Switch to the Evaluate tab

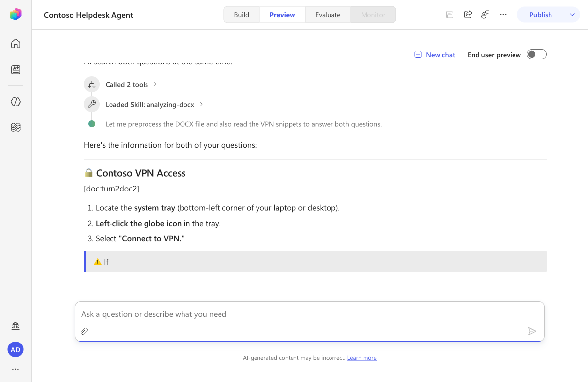click(x=328, y=15)
